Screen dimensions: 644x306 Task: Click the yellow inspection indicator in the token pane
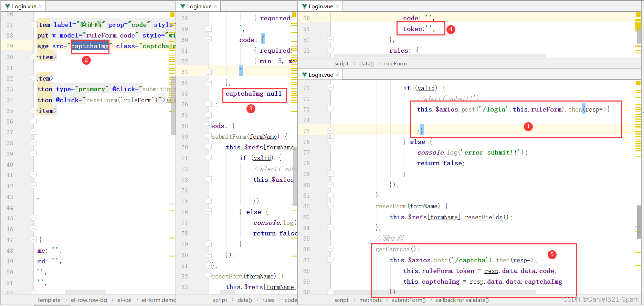pos(638,15)
